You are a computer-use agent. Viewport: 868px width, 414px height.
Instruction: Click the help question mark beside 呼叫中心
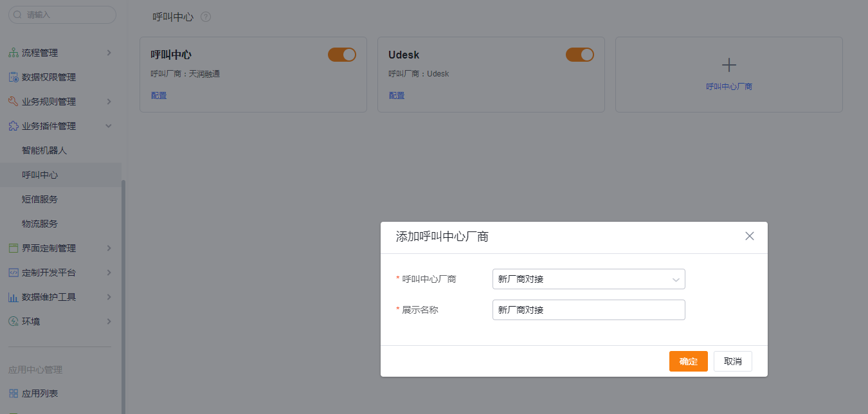coord(206,17)
